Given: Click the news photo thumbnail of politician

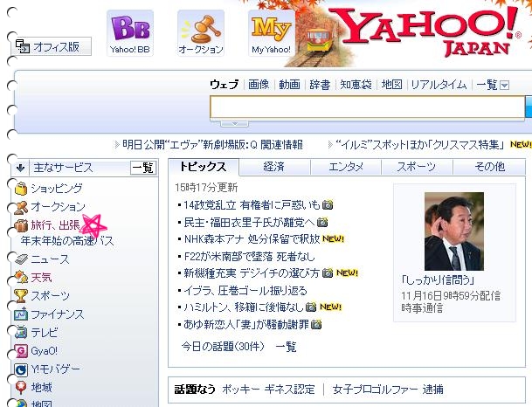Looking at the screenshot, I should click(454, 231).
